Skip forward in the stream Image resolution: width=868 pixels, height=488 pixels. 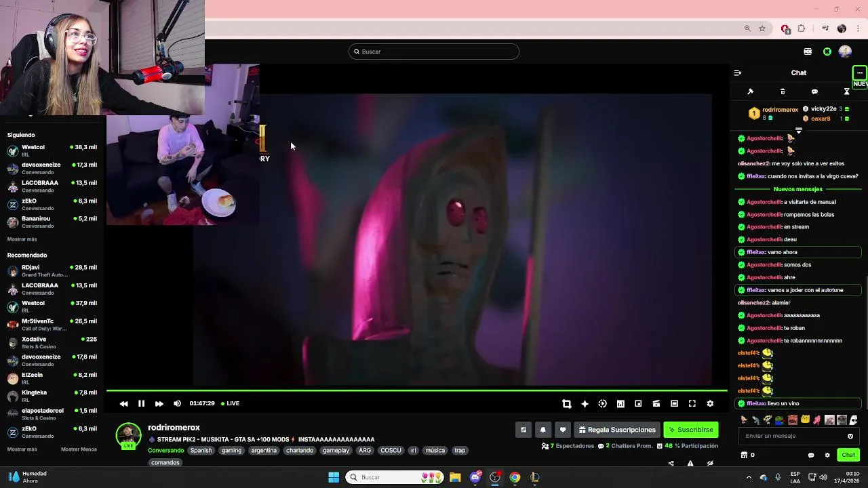tap(159, 403)
